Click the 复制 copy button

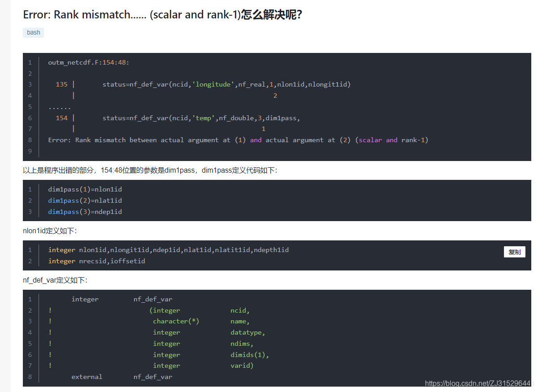pyautogui.click(x=514, y=252)
